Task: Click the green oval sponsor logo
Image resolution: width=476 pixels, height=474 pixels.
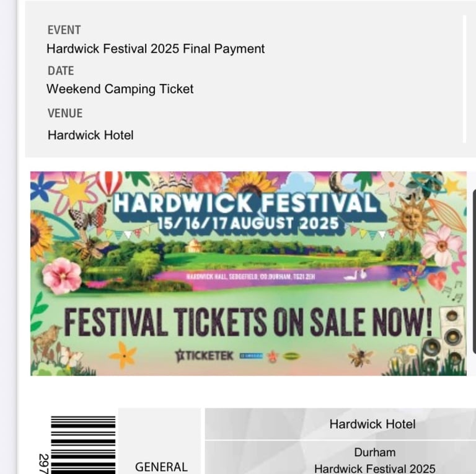Action: pyautogui.click(x=291, y=356)
